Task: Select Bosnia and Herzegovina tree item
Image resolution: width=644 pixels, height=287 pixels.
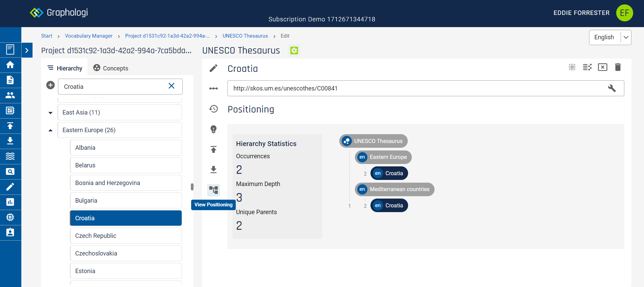Action: click(126, 183)
